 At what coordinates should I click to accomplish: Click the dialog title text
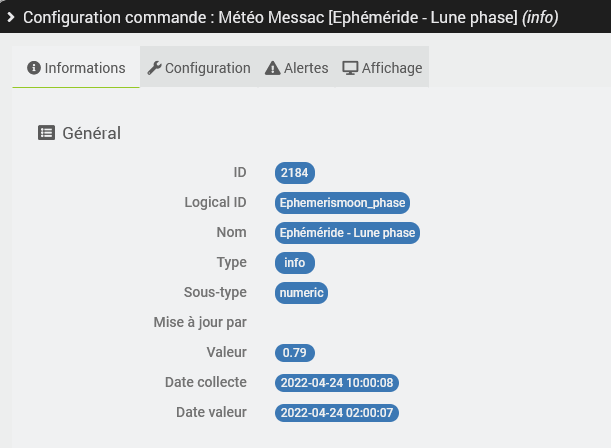coord(290,18)
